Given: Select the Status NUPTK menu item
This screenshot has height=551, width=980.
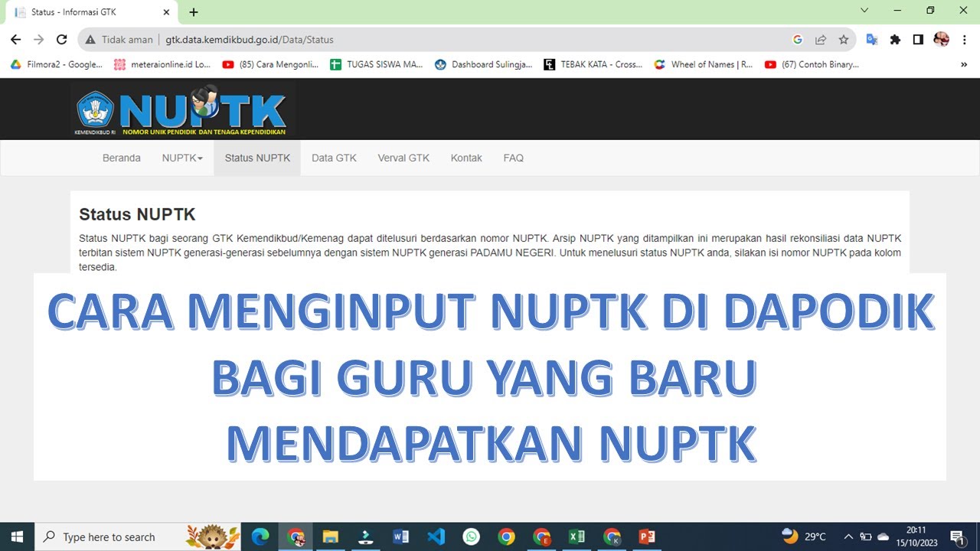Looking at the screenshot, I should click(x=257, y=158).
